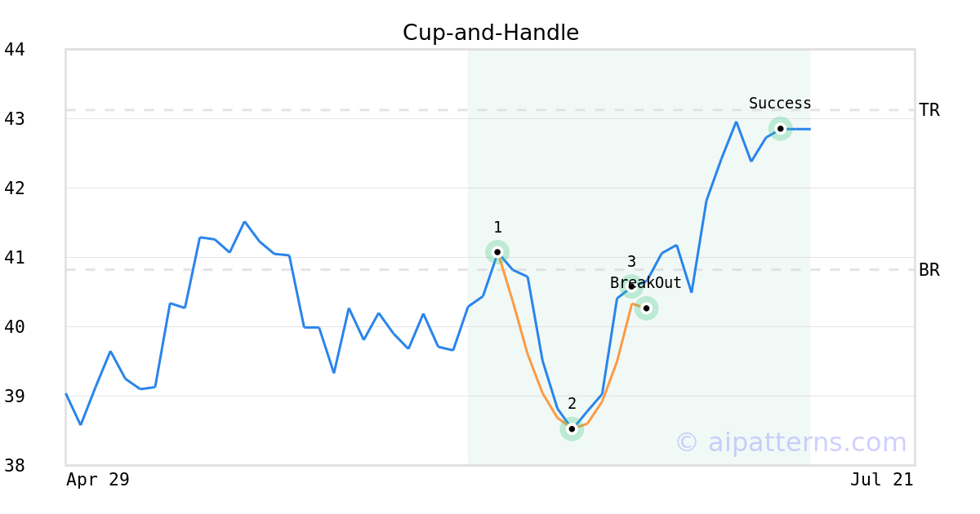Click the 43 price axis label
Screen dimensions: 980x514
[15, 119]
